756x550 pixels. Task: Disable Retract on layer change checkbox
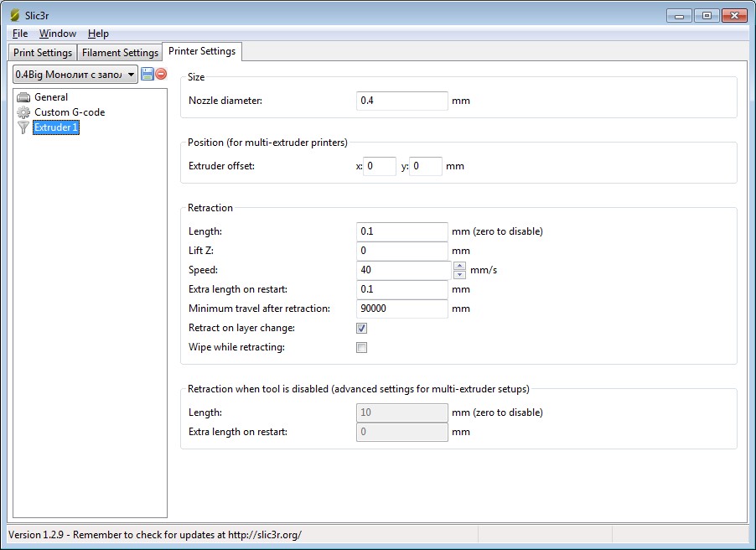[362, 328]
